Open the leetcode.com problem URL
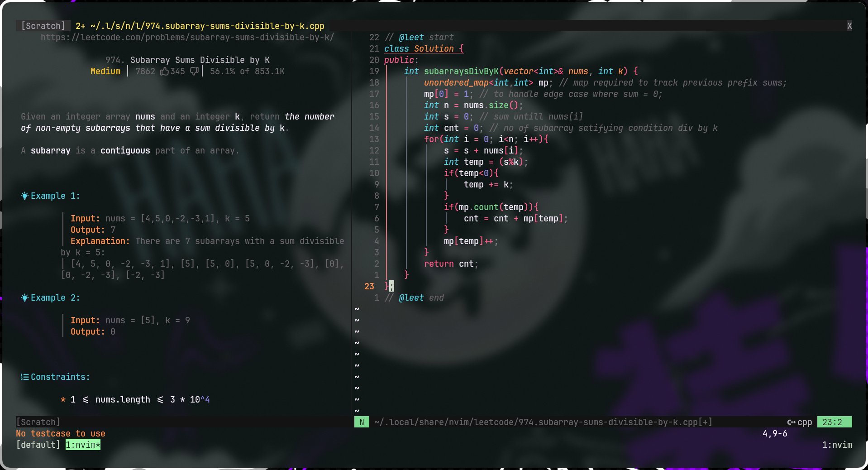 click(187, 38)
